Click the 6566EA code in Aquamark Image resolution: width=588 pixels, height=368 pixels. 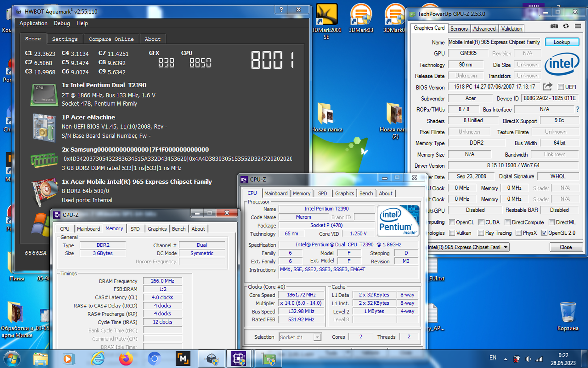point(36,253)
